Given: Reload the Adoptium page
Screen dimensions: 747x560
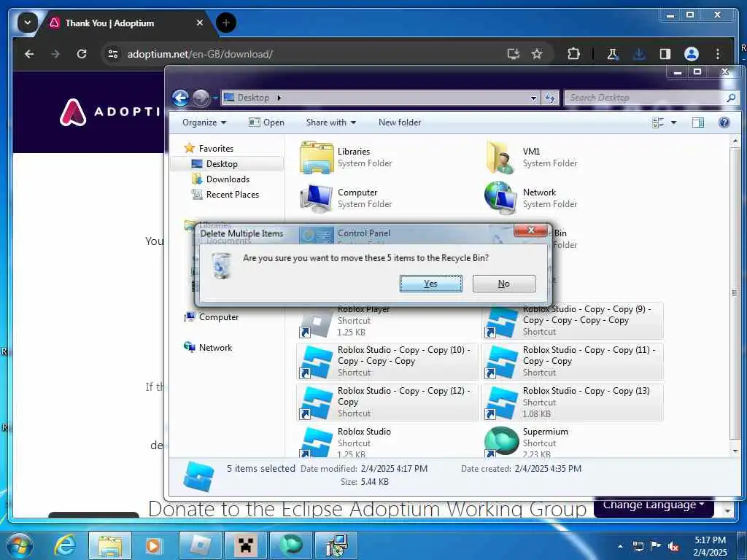Looking at the screenshot, I should 82,54.
